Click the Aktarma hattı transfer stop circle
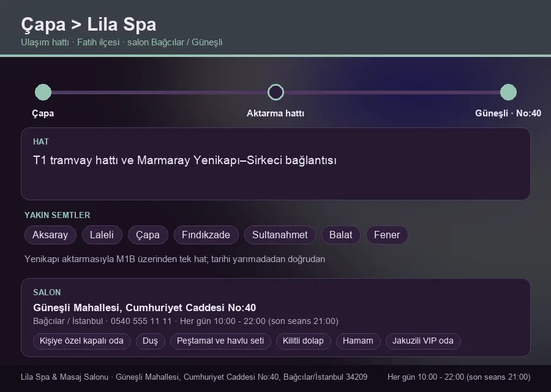The image size is (551, 392). [275, 92]
